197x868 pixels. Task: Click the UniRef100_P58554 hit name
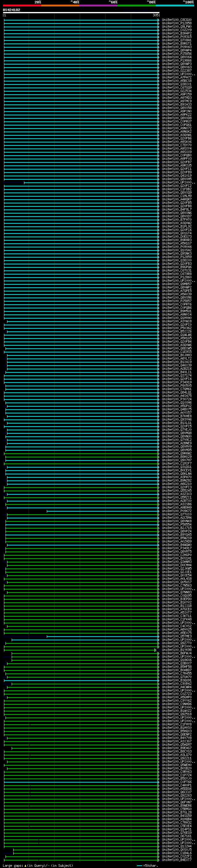pyautogui.click(x=177, y=525)
